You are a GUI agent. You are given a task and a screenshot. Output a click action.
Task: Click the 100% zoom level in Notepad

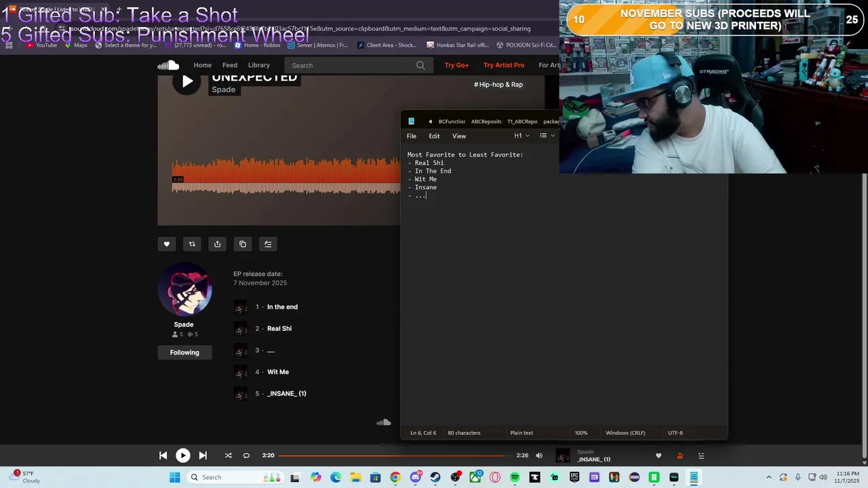(x=581, y=432)
